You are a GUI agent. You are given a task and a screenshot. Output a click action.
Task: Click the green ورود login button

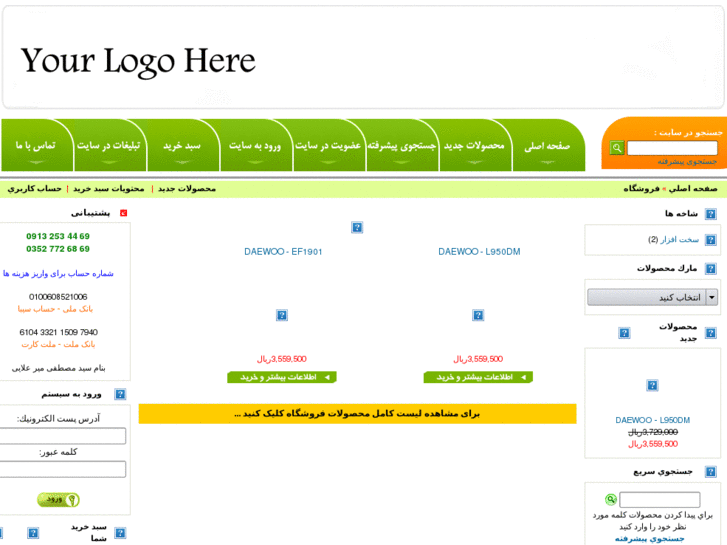coord(58,500)
